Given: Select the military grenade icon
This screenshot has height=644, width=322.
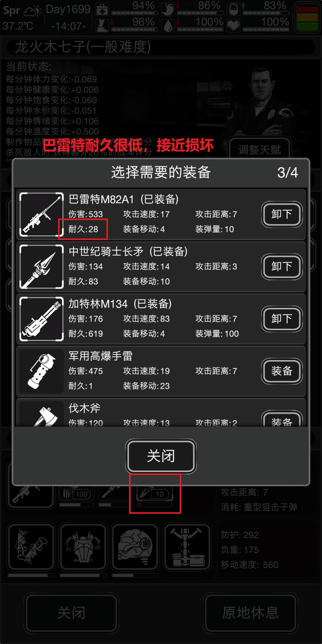Looking at the screenshot, I should pos(41,371).
